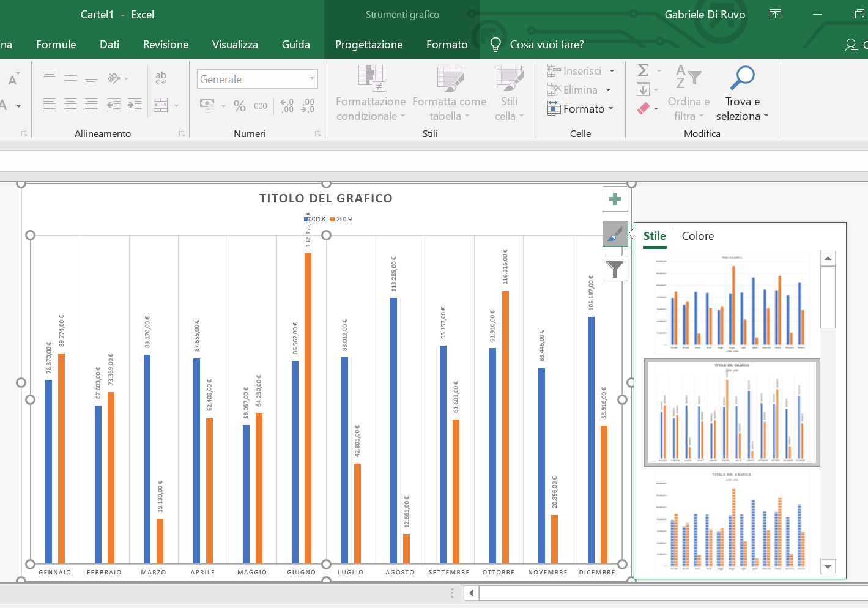This screenshot has height=608, width=868.
Task: Click the 2019 legend entry
Action: click(341, 219)
